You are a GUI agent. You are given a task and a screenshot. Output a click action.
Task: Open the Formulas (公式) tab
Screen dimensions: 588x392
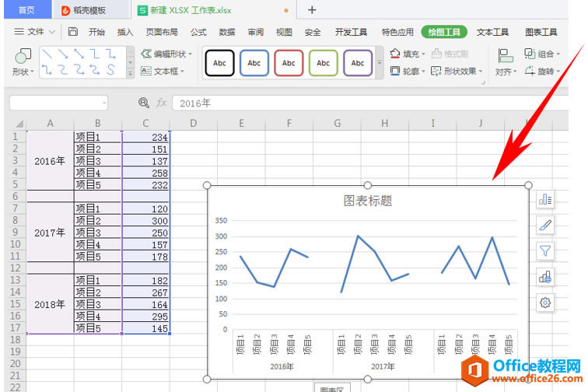[x=198, y=32]
